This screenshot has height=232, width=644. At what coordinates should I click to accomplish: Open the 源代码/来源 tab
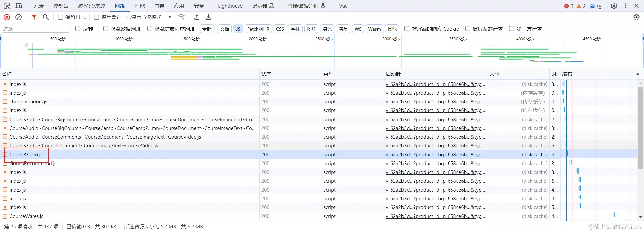(x=92, y=6)
